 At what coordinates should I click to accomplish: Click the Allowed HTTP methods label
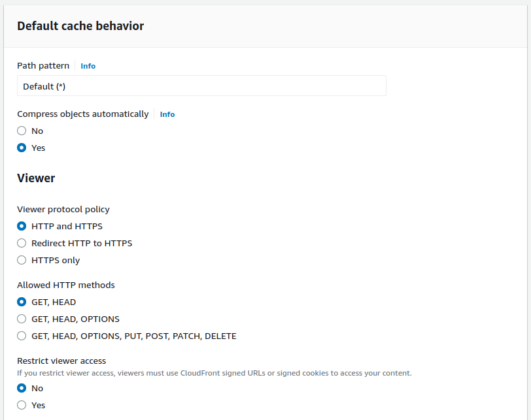coord(66,285)
